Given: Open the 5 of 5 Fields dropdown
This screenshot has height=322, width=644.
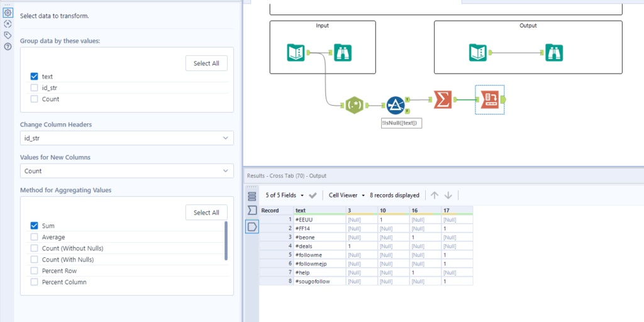Looking at the screenshot, I should click(x=285, y=195).
